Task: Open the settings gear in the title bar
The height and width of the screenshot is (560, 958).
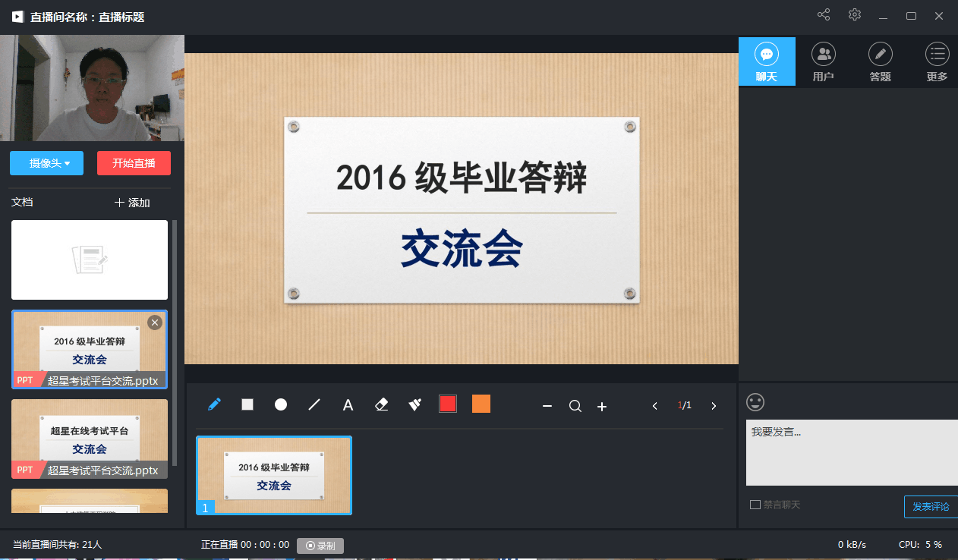Action: coord(854,14)
